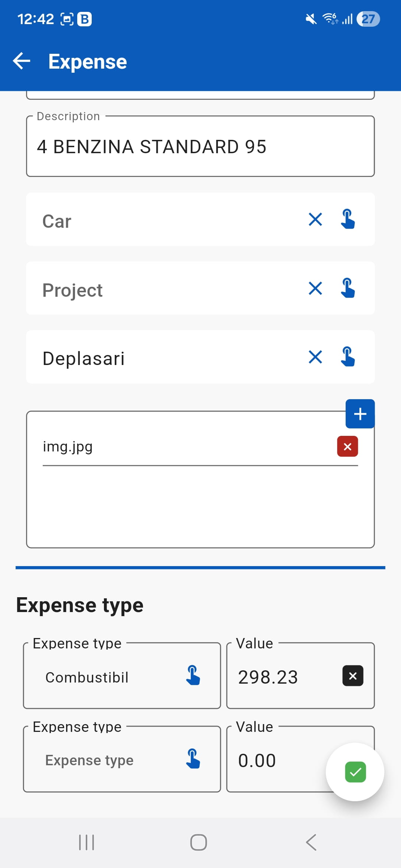Viewport: 401px width, 868px height.
Task: Edit the 298.23 value field
Action: (x=282, y=677)
